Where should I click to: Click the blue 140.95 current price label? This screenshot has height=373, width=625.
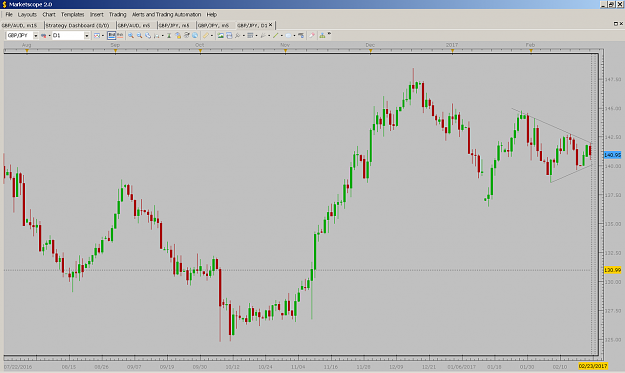coord(612,155)
